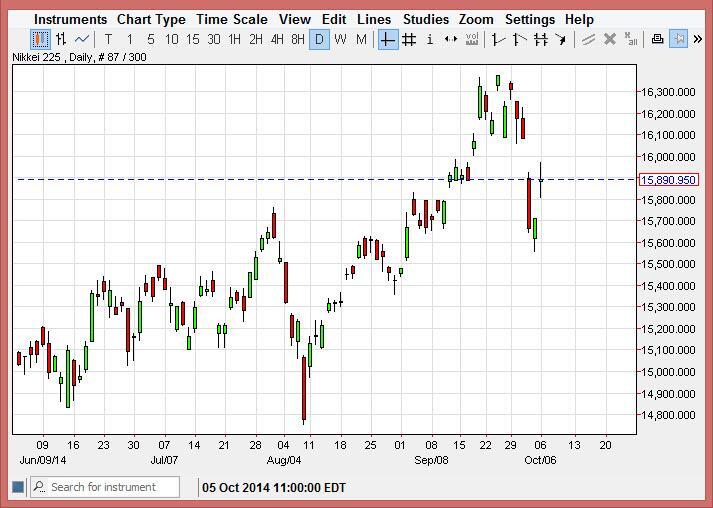Switch to line chart type icon
The image size is (713, 508).
[x=82, y=40]
